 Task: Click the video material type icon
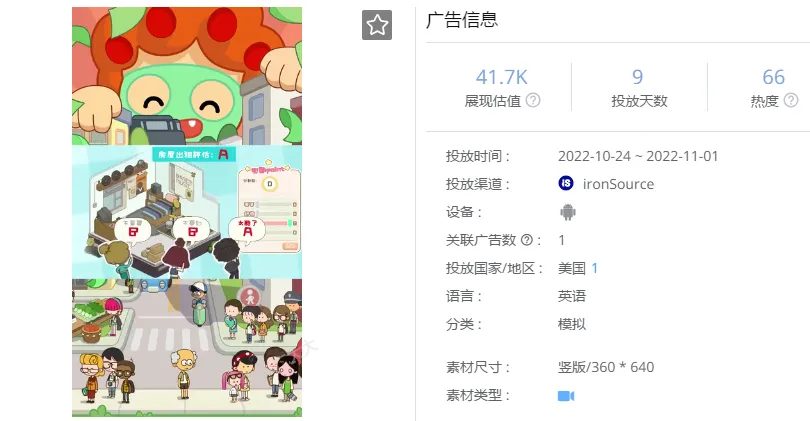(x=566, y=396)
